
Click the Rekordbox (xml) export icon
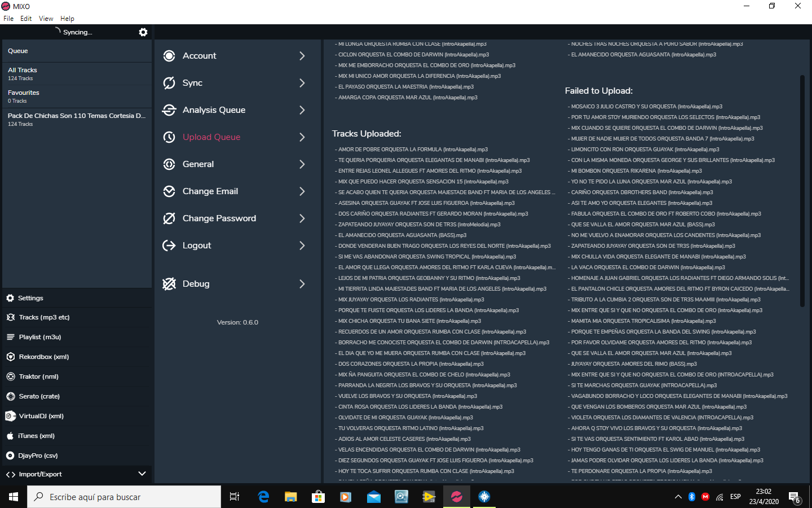pos(10,357)
